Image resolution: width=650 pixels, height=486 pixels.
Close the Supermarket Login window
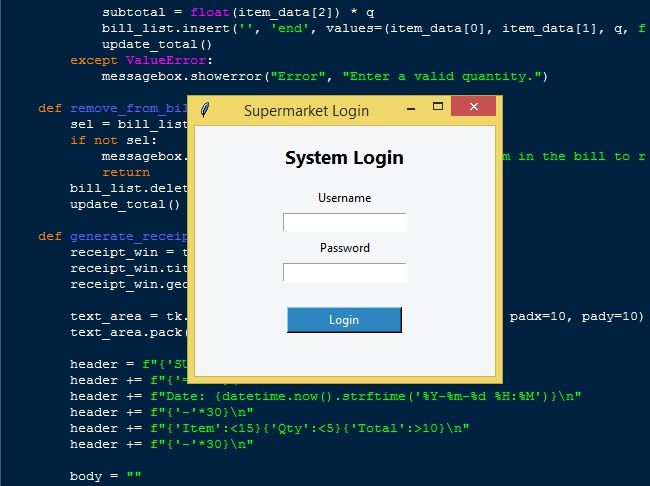coord(474,107)
